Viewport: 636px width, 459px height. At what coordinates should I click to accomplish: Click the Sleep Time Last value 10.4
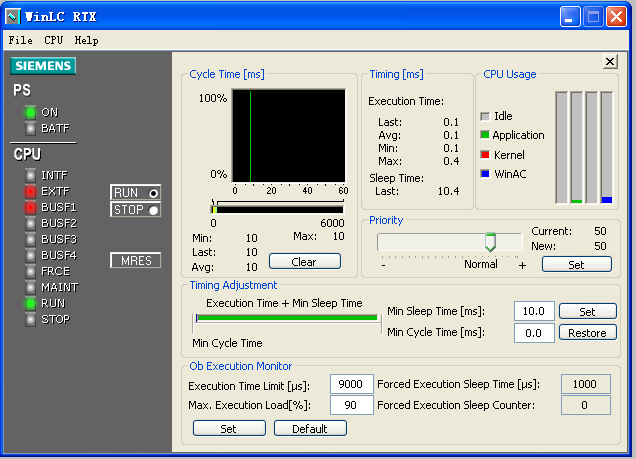[x=448, y=191]
